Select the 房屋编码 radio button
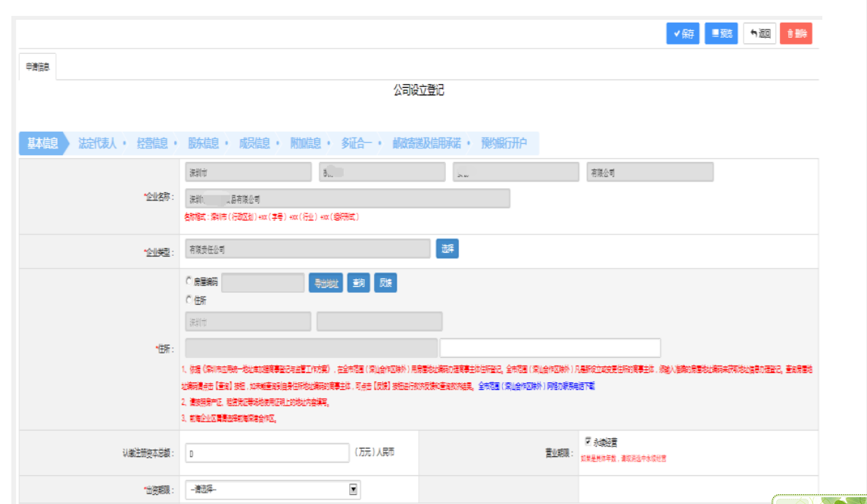The height and width of the screenshot is (504, 867). (189, 282)
